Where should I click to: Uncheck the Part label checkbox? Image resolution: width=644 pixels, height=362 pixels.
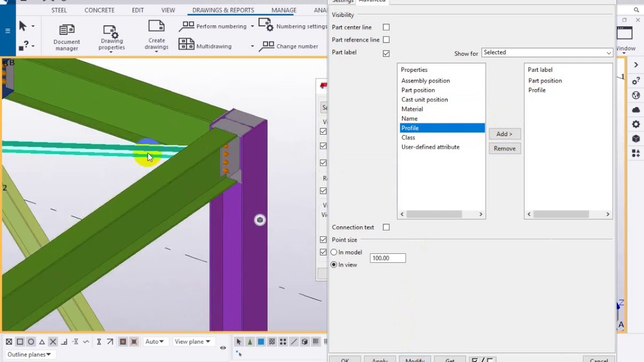tap(386, 53)
